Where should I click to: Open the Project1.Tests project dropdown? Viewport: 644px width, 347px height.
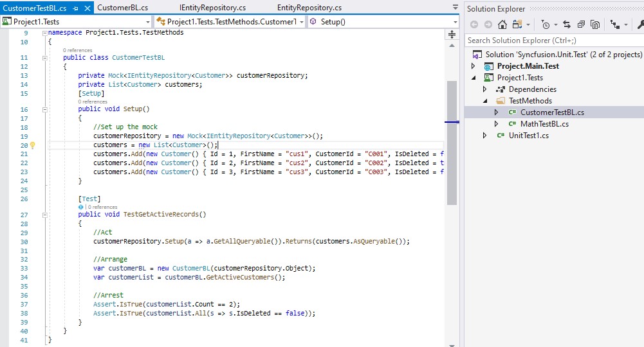click(x=147, y=22)
